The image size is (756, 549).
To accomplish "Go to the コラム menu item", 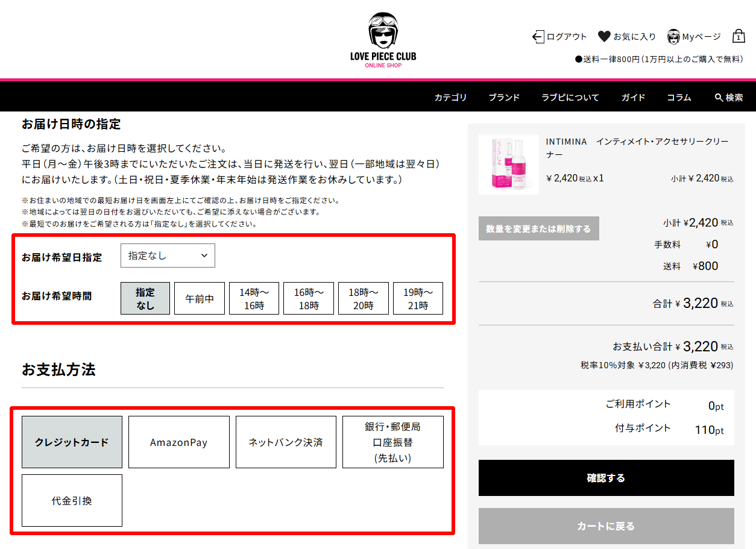I will tap(679, 98).
